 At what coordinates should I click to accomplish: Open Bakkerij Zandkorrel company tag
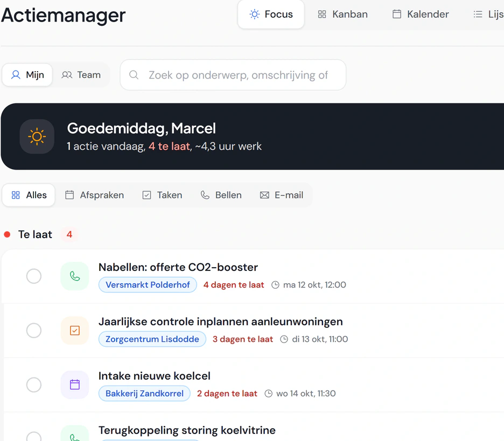click(x=144, y=394)
